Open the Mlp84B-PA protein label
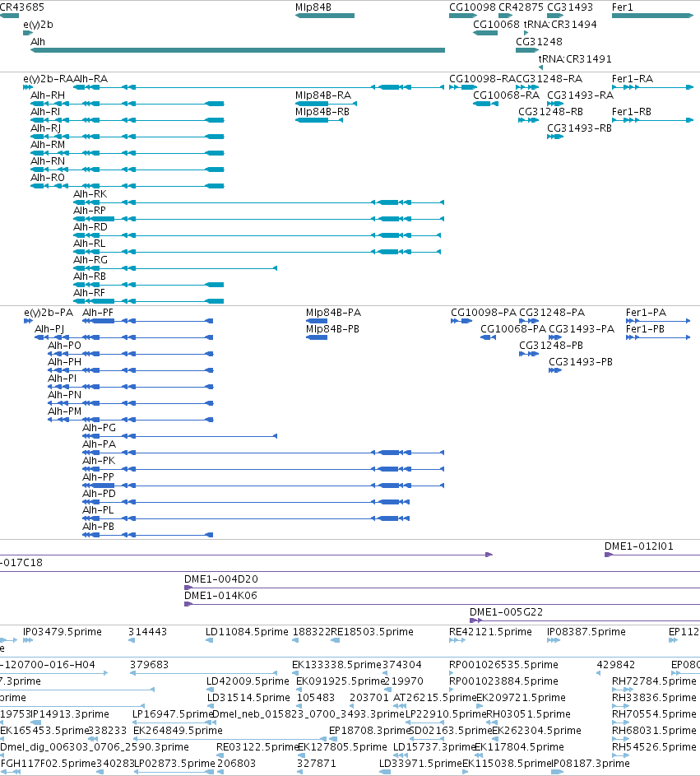The width and height of the screenshot is (700, 776). tap(333, 313)
